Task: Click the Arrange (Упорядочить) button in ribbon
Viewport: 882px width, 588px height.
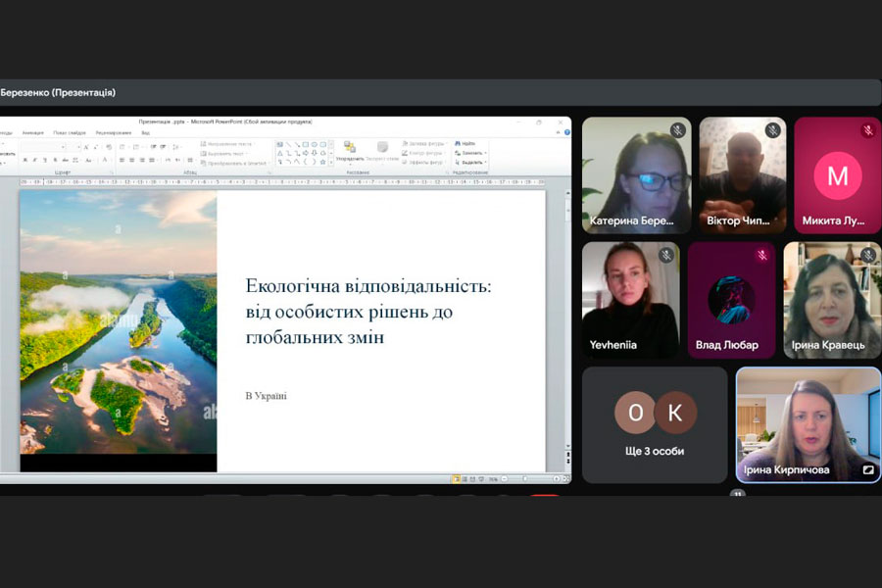Action: [x=350, y=151]
